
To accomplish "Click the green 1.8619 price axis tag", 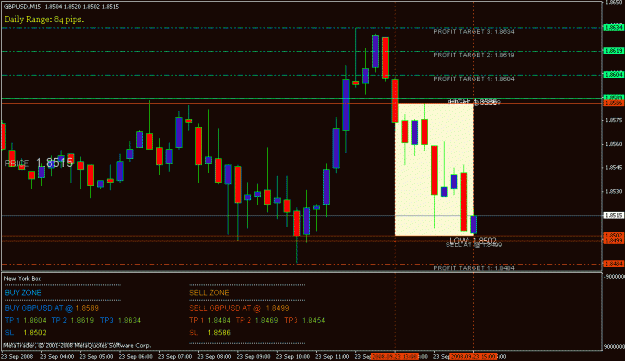I will 613,51.
